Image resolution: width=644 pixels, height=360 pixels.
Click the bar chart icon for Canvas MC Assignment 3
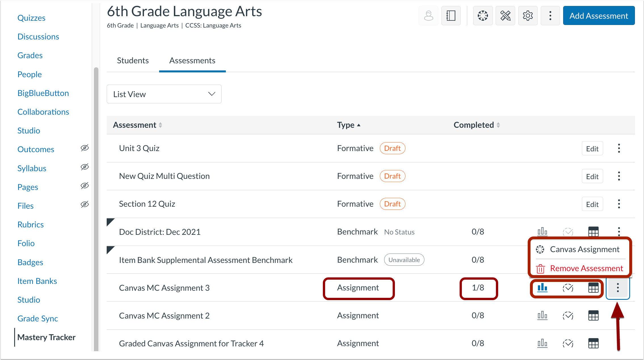point(542,288)
